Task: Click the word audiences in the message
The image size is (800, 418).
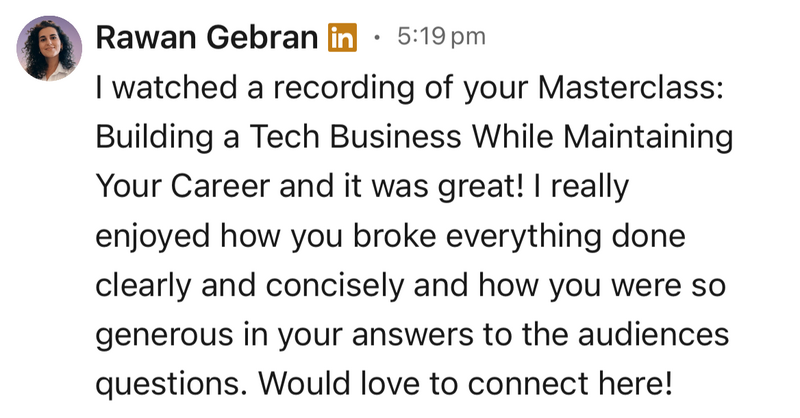Action: pos(654,335)
